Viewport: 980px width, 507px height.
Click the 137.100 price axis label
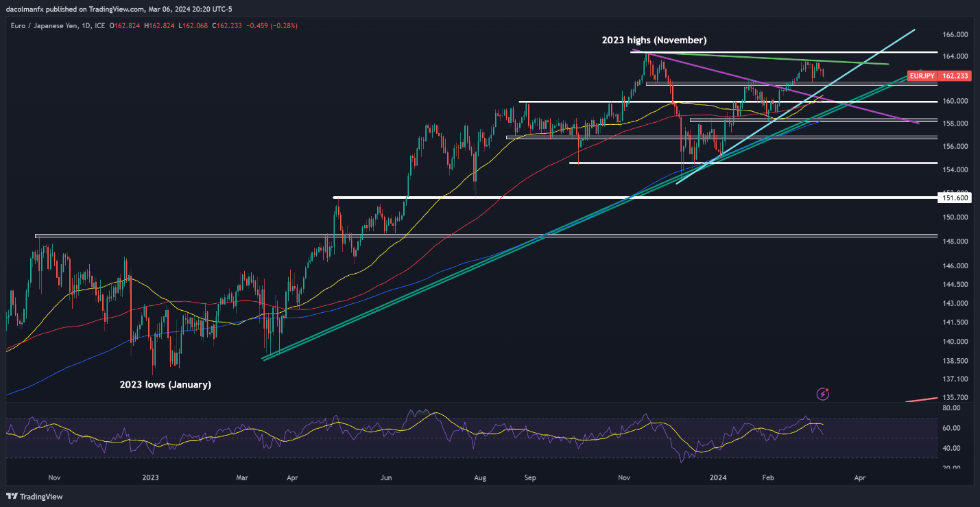pos(955,379)
